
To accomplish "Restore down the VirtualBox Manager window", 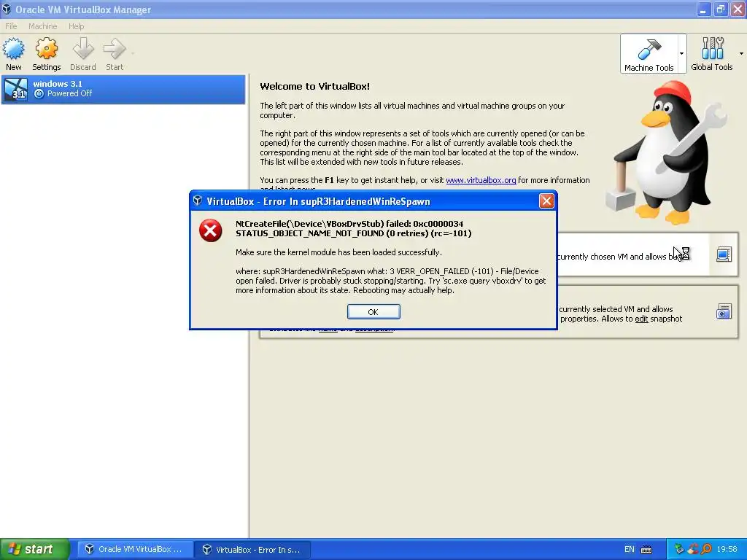I will click(720, 9).
